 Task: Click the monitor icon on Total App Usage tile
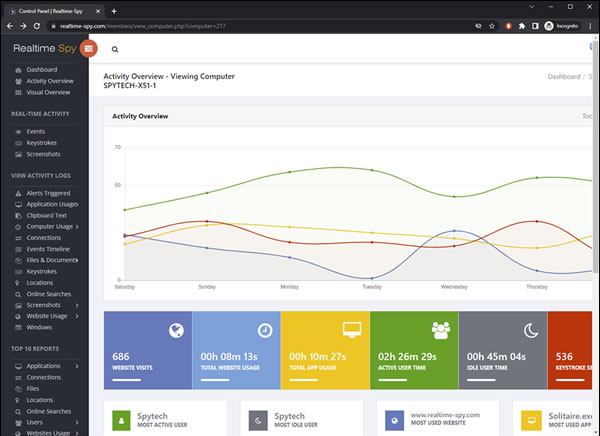tap(353, 329)
